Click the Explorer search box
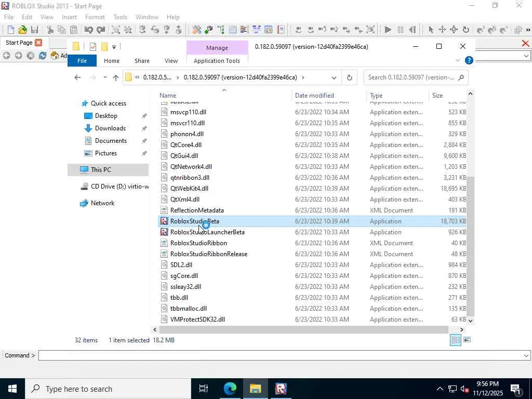Screen dimensions: 532x399 [416, 77]
